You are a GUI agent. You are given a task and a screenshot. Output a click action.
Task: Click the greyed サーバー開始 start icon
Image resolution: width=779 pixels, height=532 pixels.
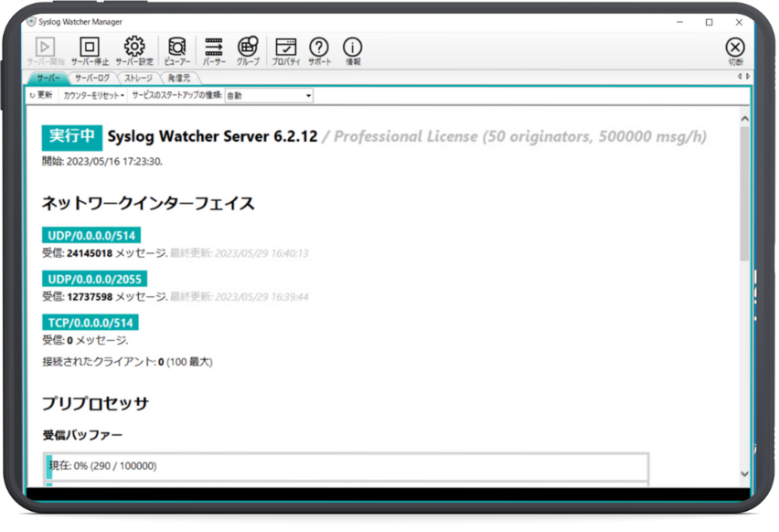pyautogui.click(x=45, y=51)
